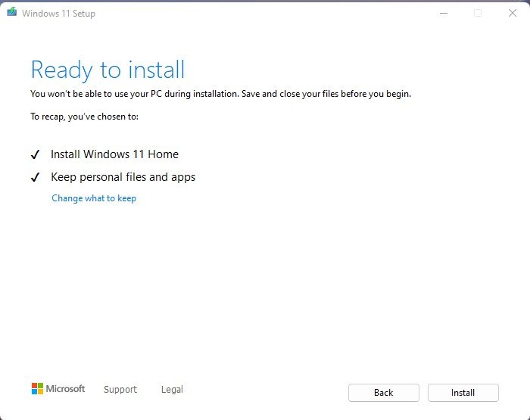Screen dimensions: 530x420
Task: Click the Install button
Action: coord(463,393)
